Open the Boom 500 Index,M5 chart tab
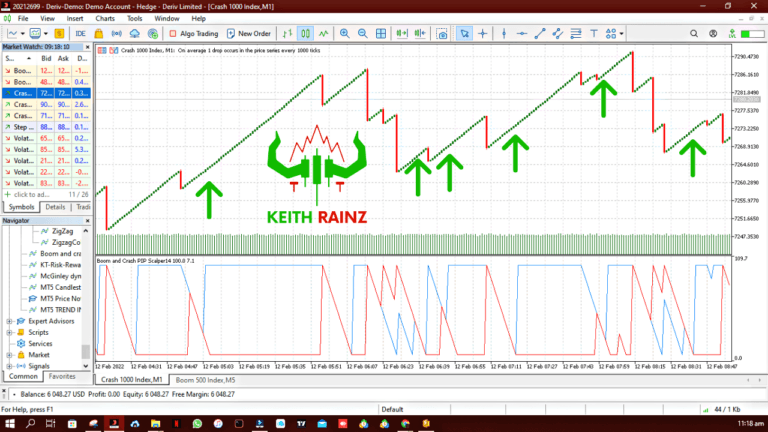This screenshot has width=768, height=432. pyautogui.click(x=206, y=380)
